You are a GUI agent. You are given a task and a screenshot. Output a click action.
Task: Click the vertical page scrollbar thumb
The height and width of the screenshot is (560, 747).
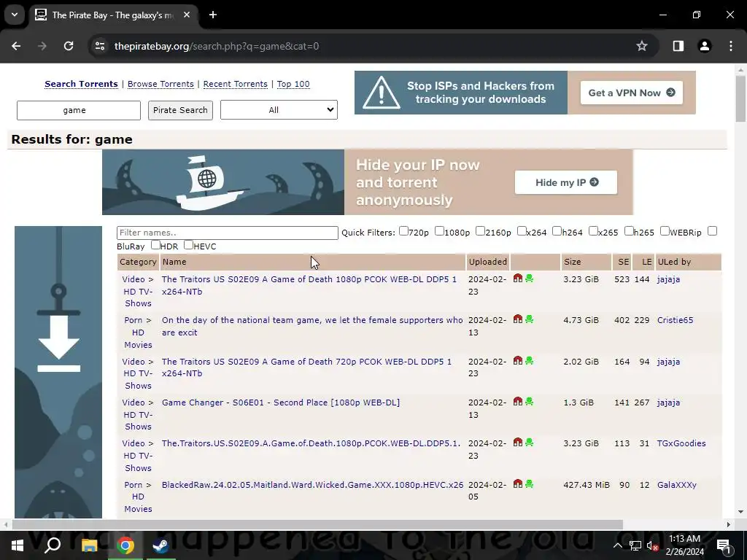pyautogui.click(x=740, y=98)
